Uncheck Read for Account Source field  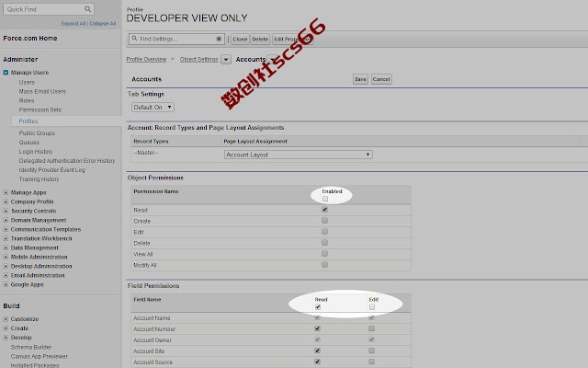coord(317,362)
